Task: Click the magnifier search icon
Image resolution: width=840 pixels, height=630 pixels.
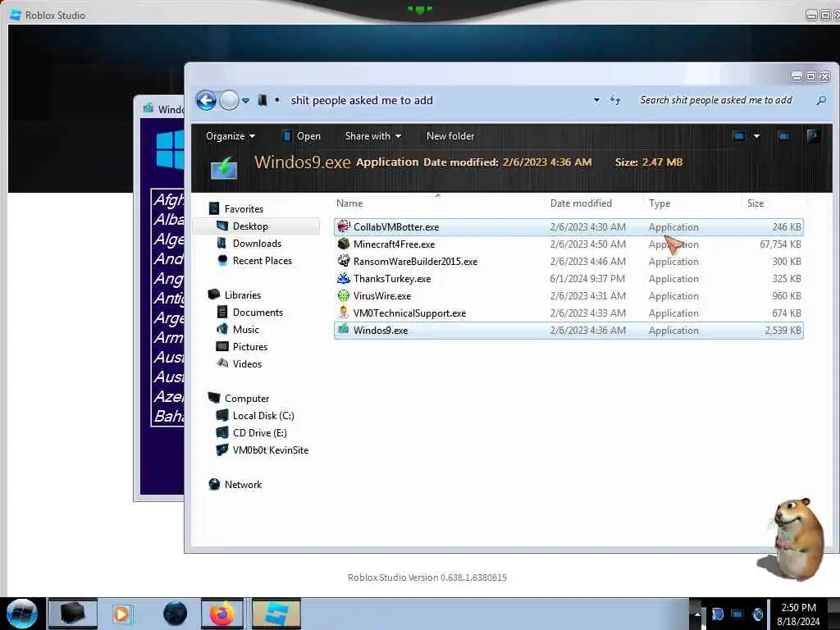Action: coord(820,100)
